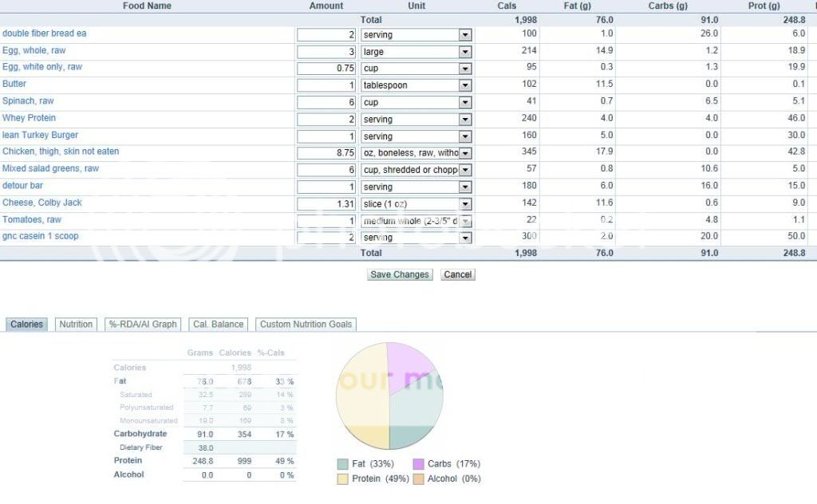Image resolution: width=817 pixels, height=504 pixels.
Task: Focus the amount field for gnc casein
Action: pos(326,238)
